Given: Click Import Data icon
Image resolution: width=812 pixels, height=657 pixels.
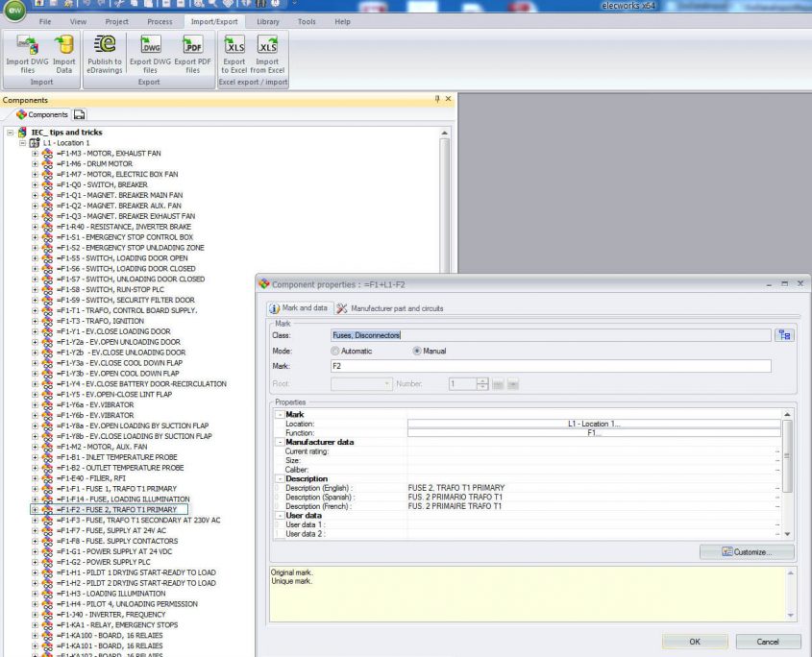Looking at the screenshot, I should pyautogui.click(x=64, y=45).
